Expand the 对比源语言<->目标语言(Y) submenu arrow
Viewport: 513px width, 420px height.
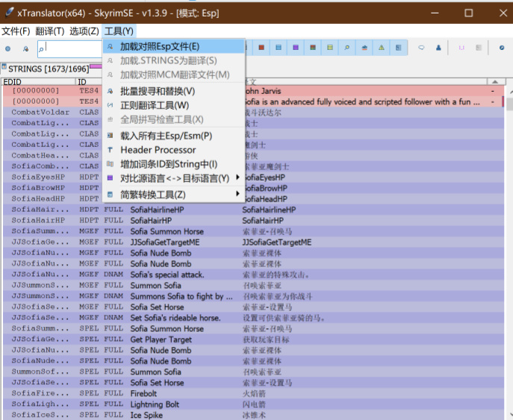[238, 178]
